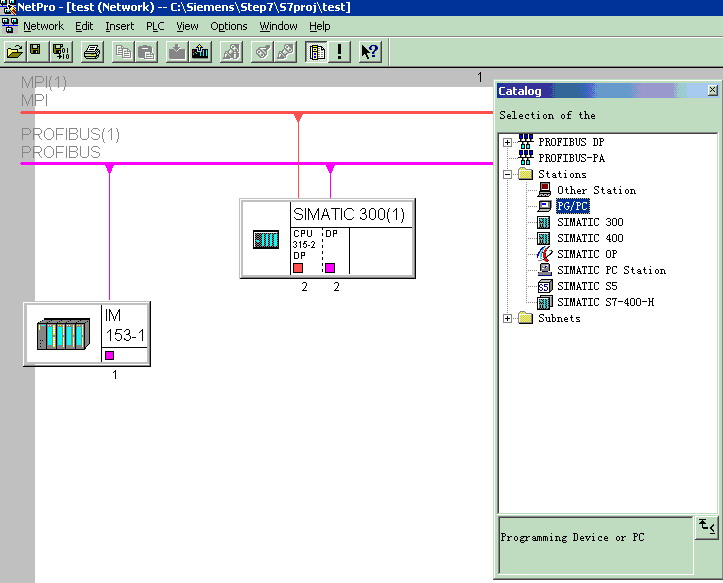Select SIMATIC 300 in the catalog tree
Image resolution: width=723 pixels, height=583 pixels.
[x=589, y=222]
